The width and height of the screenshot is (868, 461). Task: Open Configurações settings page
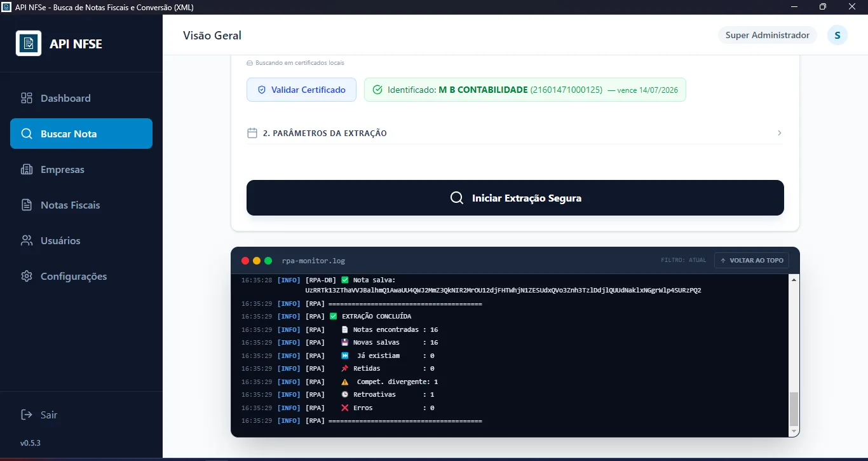(x=81, y=276)
